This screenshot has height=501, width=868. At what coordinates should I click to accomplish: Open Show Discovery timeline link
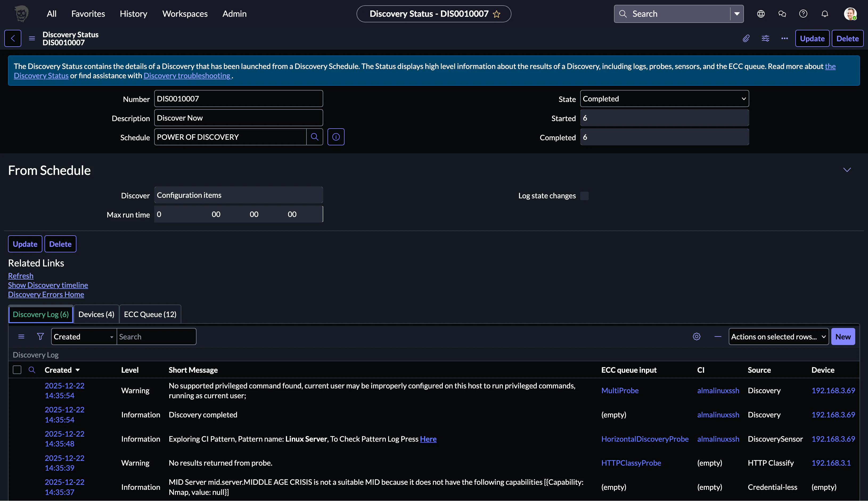pos(48,285)
